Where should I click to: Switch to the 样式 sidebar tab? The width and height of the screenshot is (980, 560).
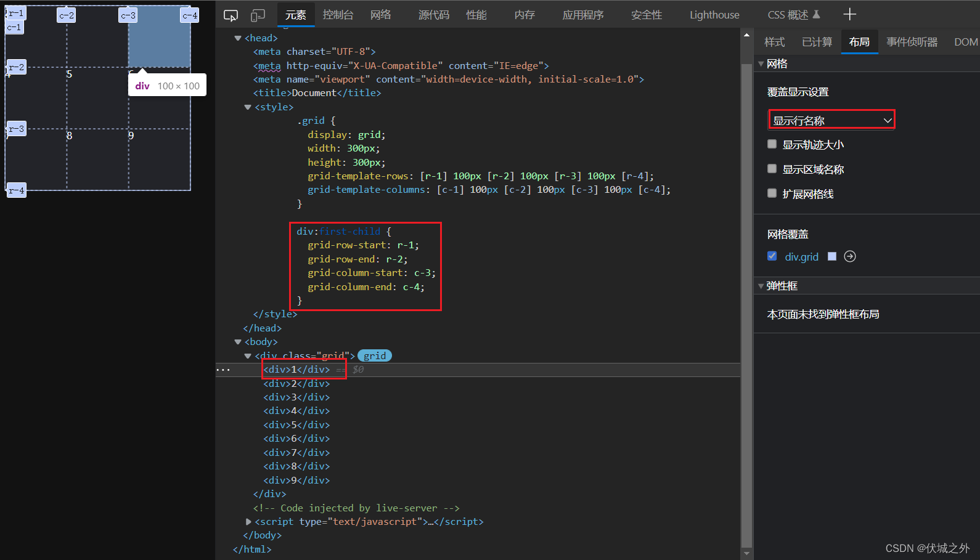[775, 42]
